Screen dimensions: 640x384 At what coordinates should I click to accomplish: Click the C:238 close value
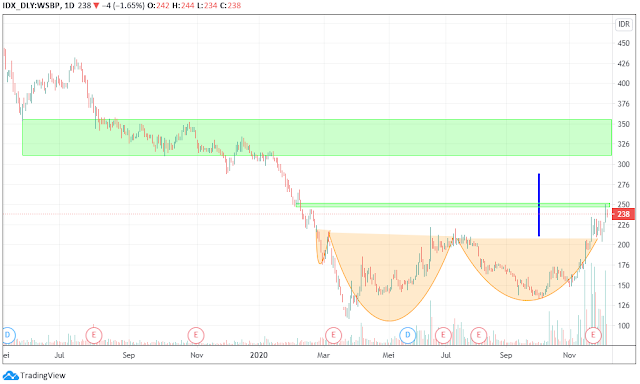[x=231, y=6]
